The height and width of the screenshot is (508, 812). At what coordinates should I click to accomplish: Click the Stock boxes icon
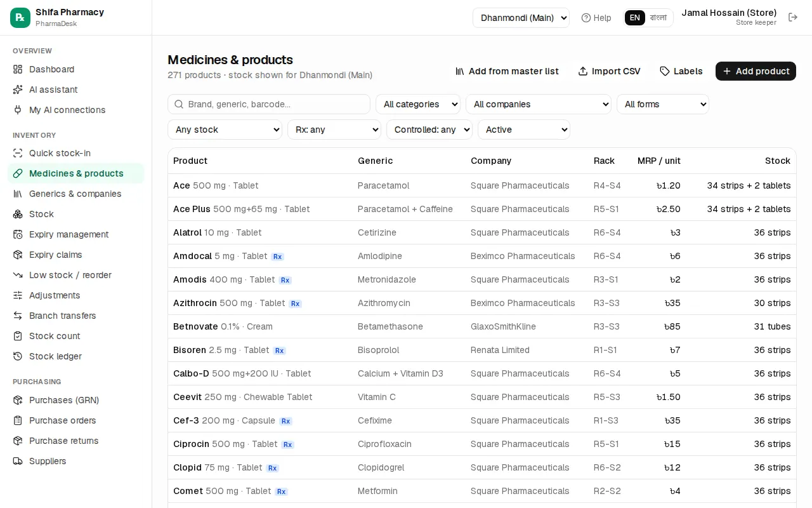18,214
